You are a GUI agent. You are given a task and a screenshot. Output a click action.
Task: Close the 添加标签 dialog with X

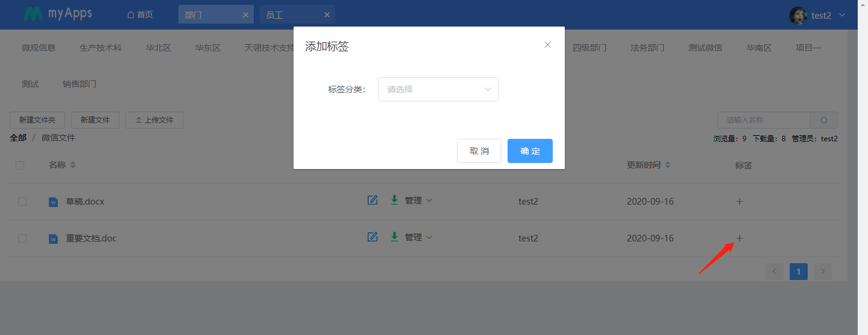pos(547,45)
